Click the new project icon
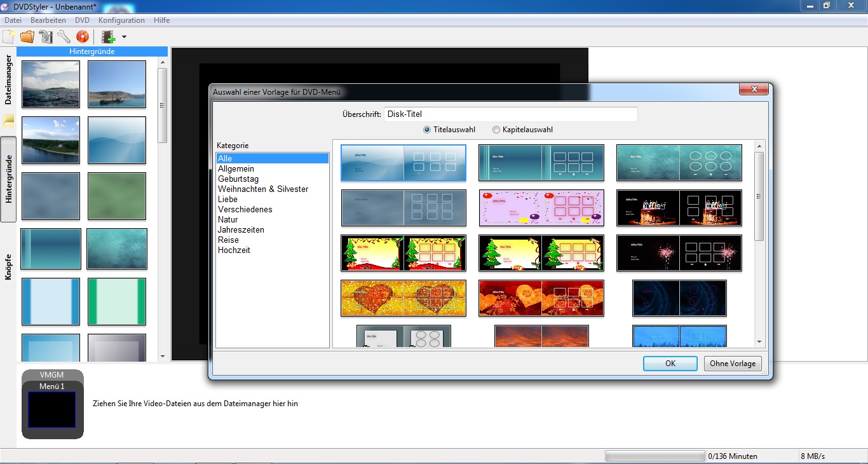 9,37
